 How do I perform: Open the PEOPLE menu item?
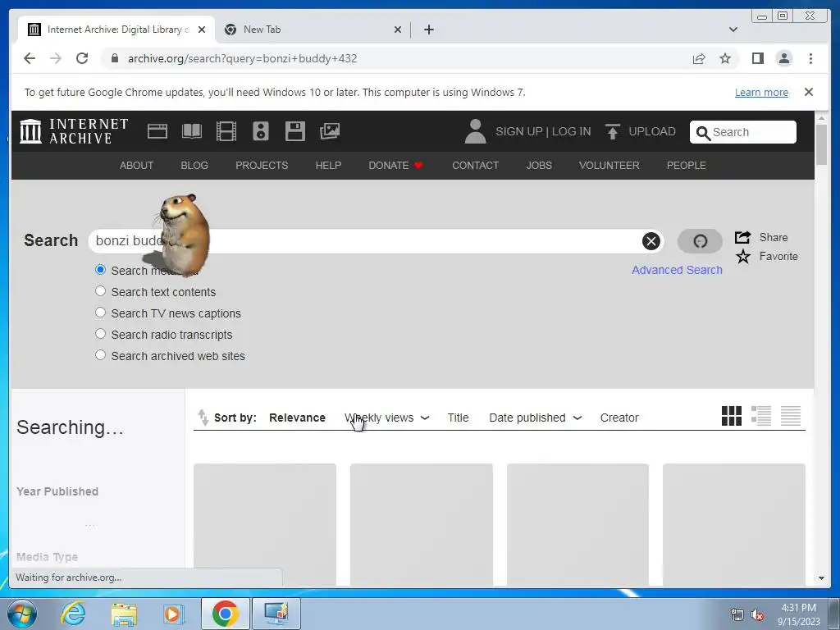pos(687,166)
